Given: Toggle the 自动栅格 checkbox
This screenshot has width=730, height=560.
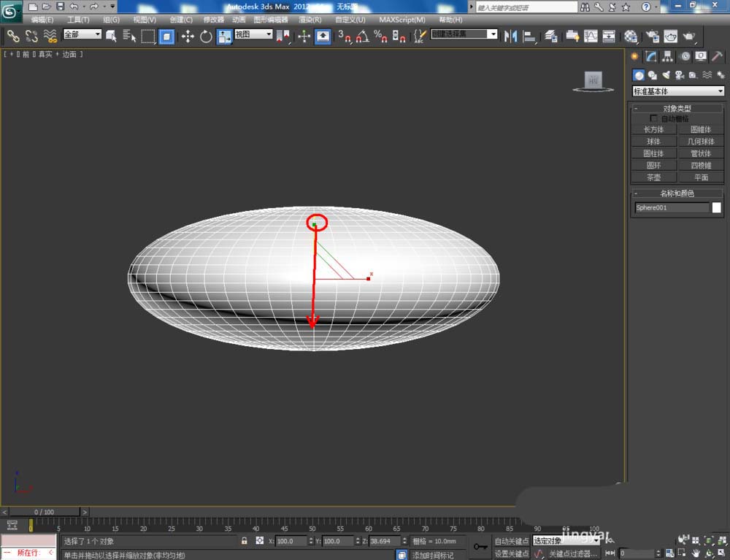Looking at the screenshot, I should click(x=653, y=118).
